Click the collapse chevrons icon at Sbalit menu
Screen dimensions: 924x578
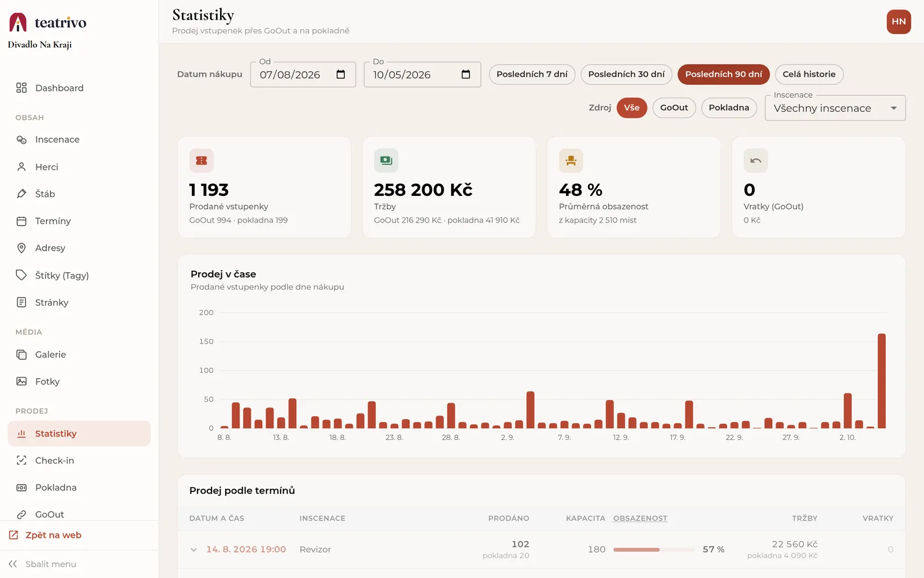[13, 564]
